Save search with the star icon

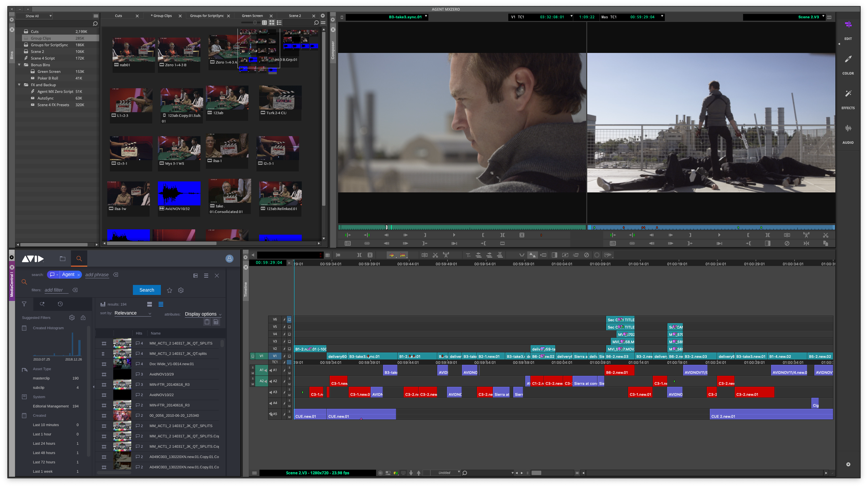tap(170, 290)
